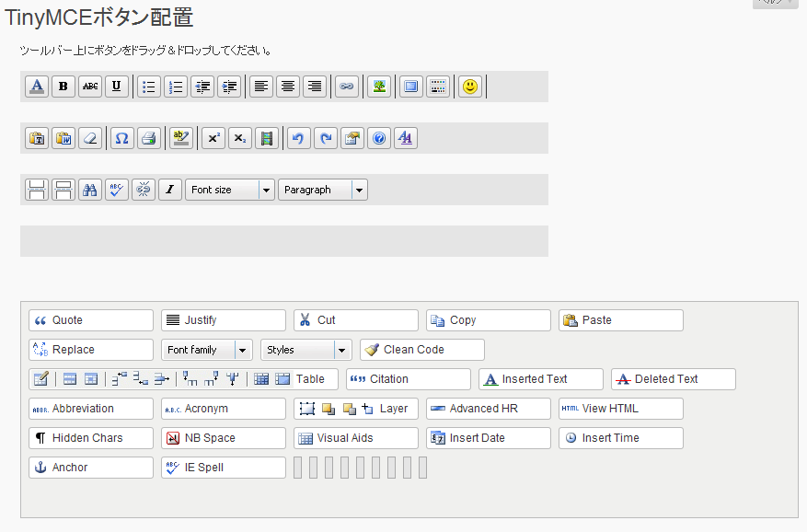Click the style properties A icon in second toolbar
807x532 pixels.
click(406, 138)
